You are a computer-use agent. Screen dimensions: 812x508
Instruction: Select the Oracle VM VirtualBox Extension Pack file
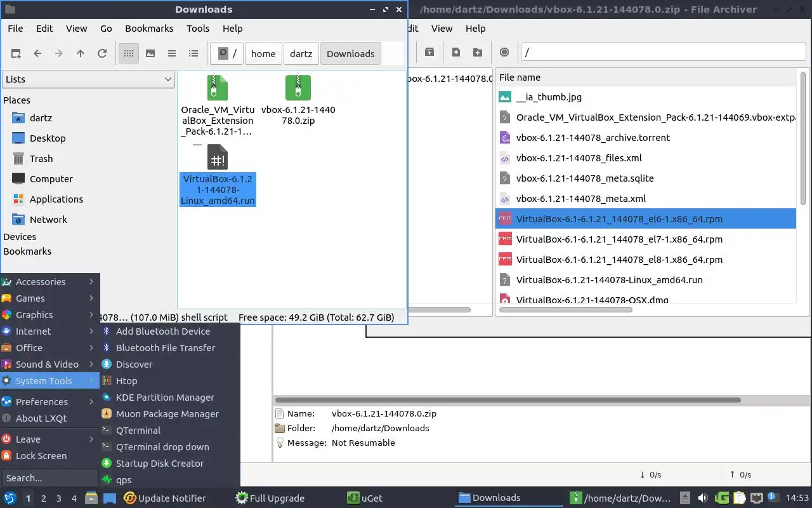(217, 105)
